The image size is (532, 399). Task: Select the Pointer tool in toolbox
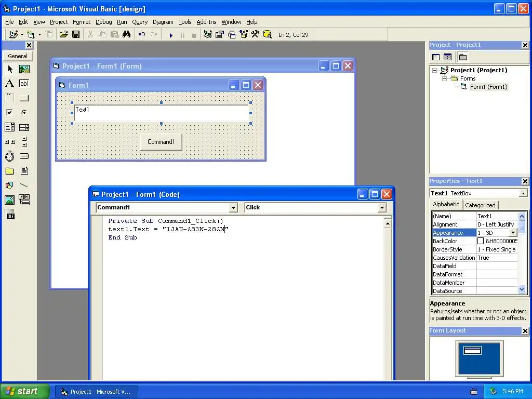point(9,69)
